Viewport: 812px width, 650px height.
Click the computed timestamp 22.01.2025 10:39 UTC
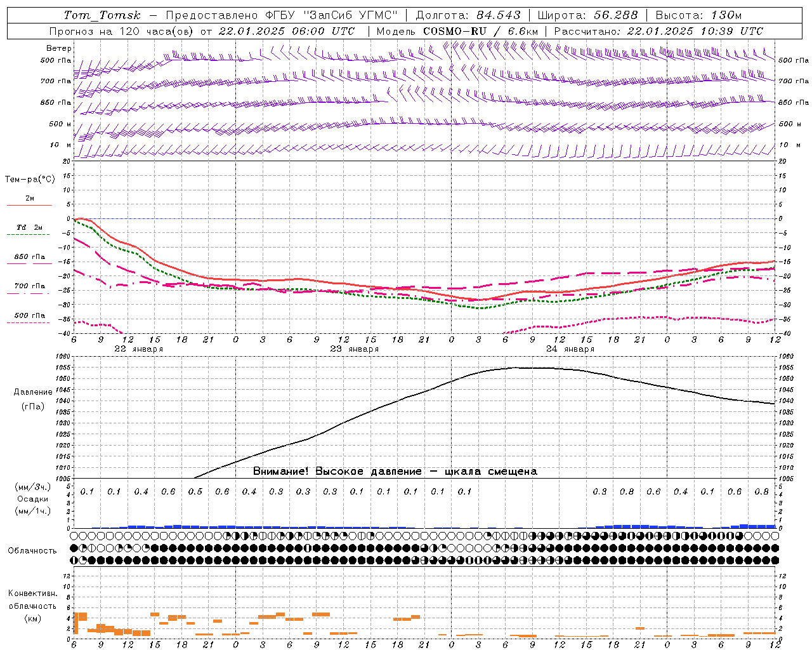coord(695,31)
